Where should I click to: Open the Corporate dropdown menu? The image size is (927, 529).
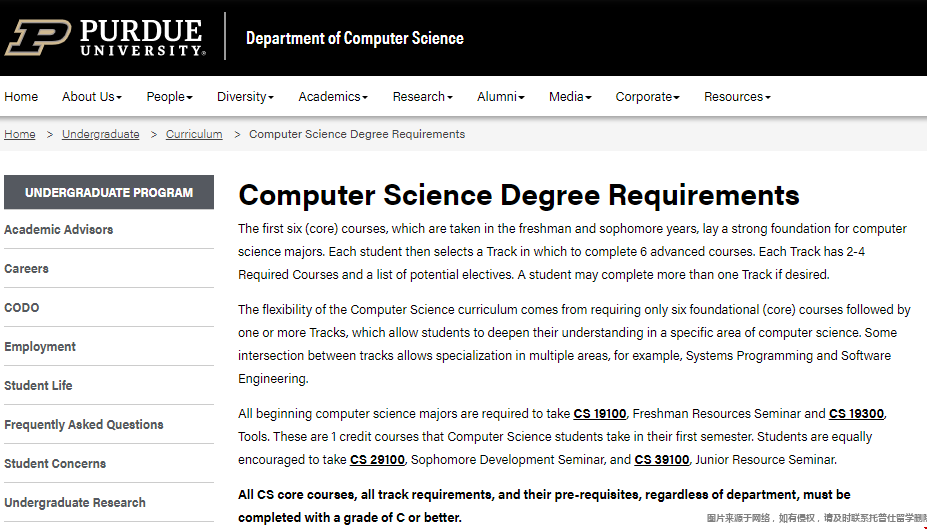(647, 96)
